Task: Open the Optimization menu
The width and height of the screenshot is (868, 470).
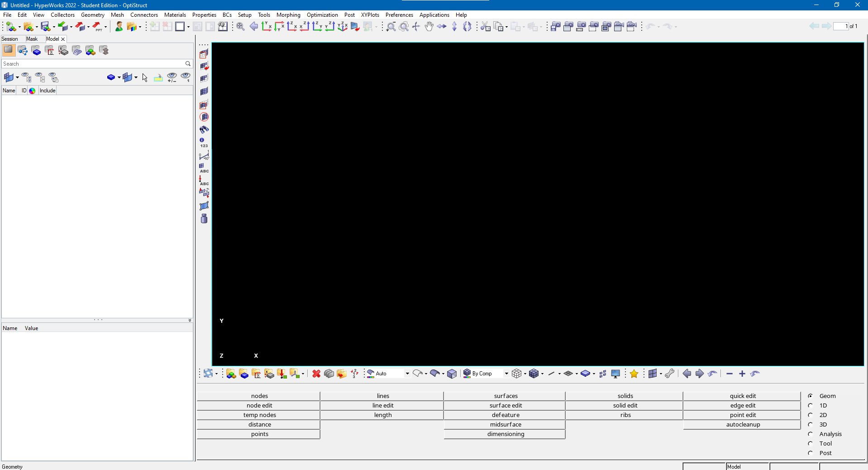Action: [322, 15]
